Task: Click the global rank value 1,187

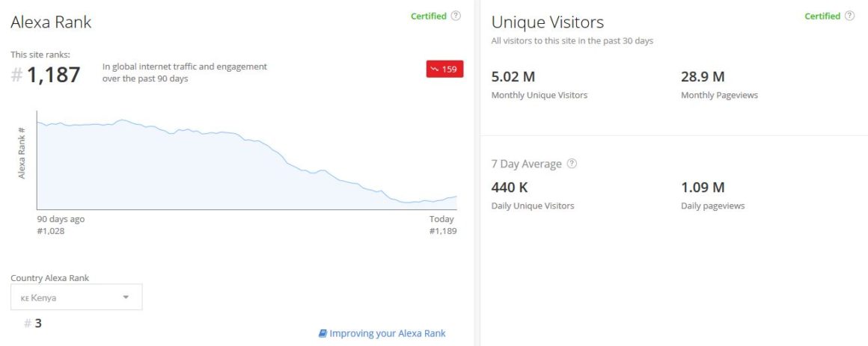Action: pos(53,75)
